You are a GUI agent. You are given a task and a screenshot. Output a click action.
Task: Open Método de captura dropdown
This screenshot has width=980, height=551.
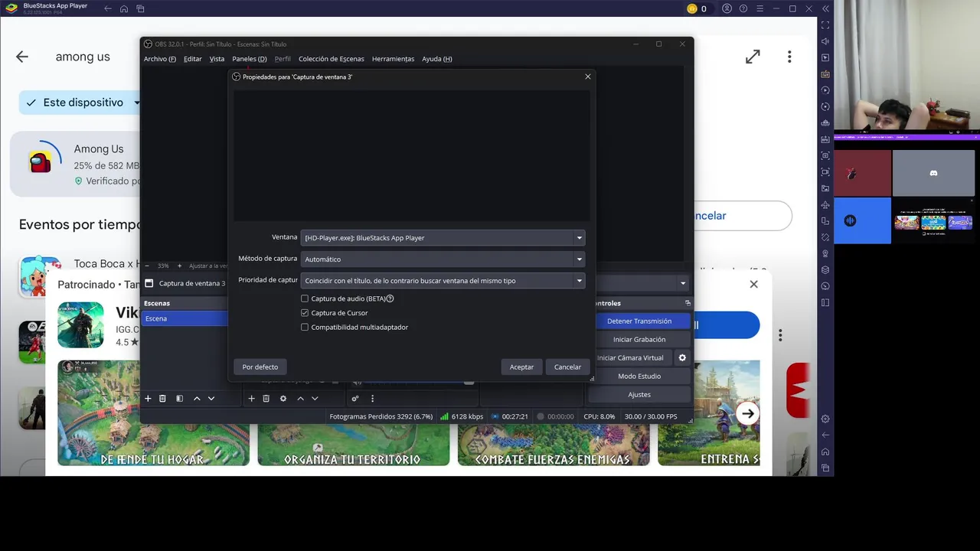click(x=443, y=259)
